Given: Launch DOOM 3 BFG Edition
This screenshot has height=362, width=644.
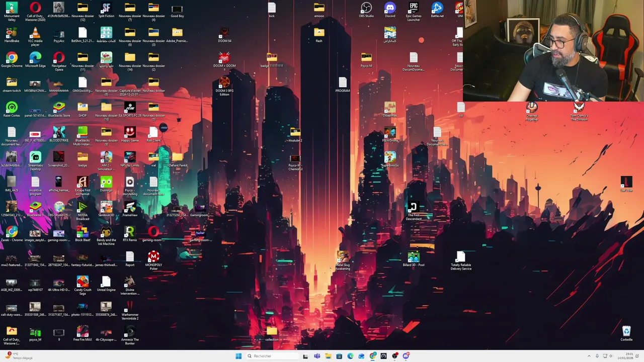Looking at the screenshot, I should coord(224,86).
